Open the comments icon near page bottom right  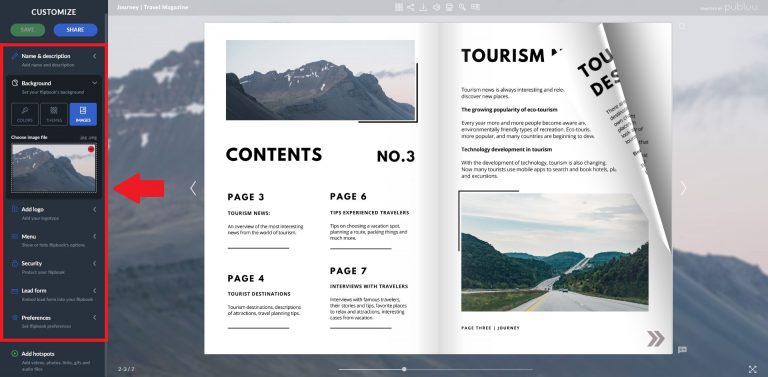click(x=682, y=350)
